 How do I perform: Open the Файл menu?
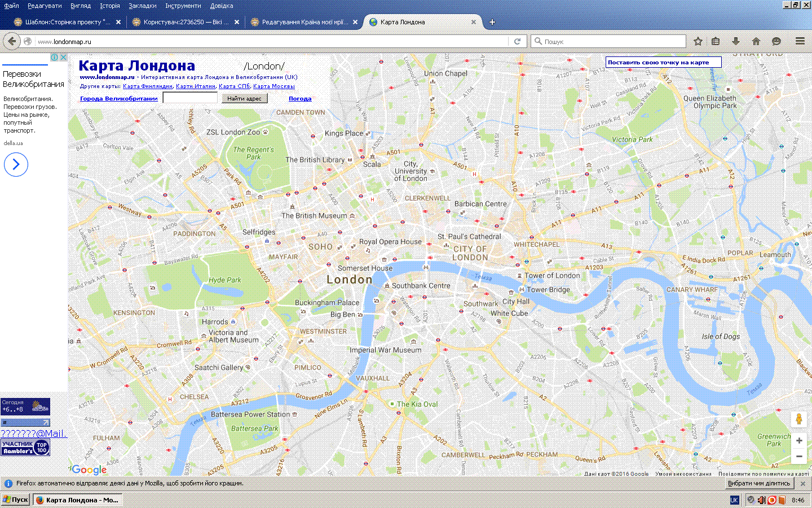pyautogui.click(x=11, y=6)
